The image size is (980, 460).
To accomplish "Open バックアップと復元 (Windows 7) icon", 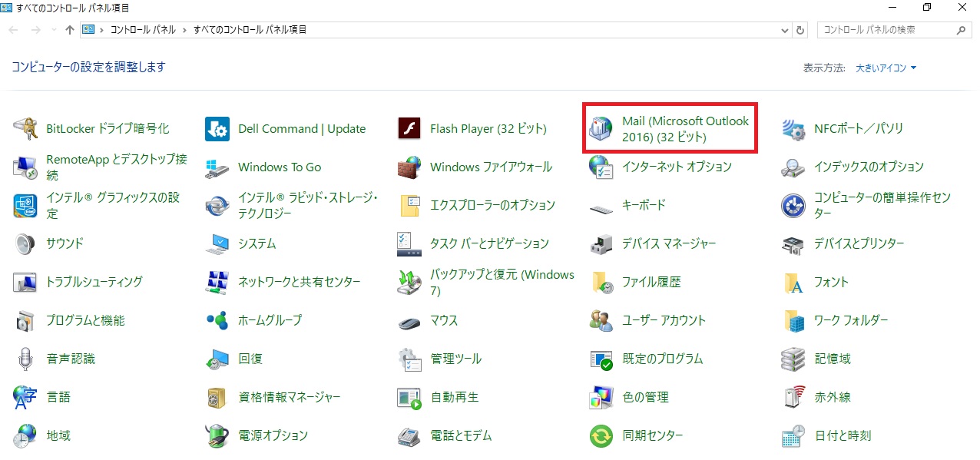I will (x=409, y=283).
